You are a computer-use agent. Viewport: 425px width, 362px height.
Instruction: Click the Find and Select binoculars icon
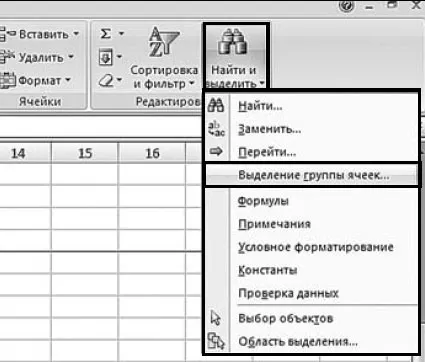coord(233,42)
